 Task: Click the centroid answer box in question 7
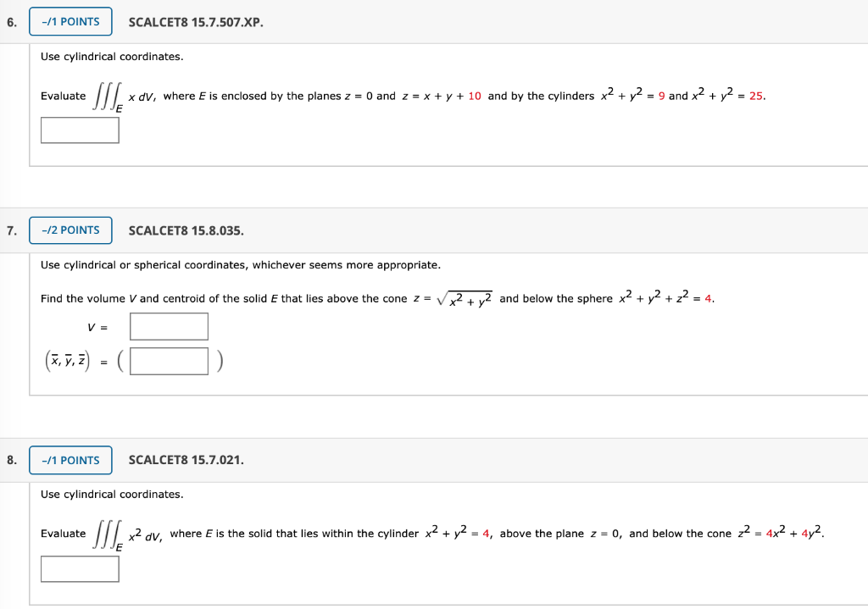[x=169, y=360]
